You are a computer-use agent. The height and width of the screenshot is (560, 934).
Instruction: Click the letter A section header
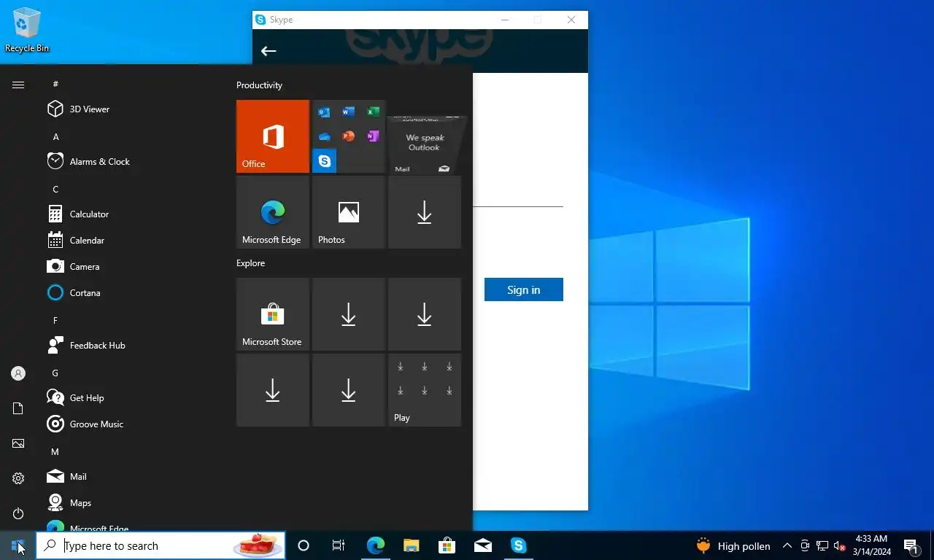pos(55,137)
